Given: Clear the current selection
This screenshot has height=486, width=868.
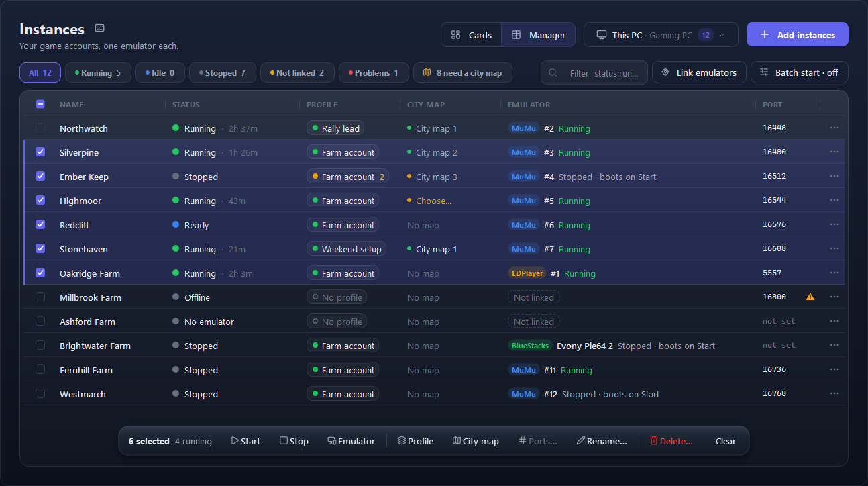Looking at the screenshot, I should click(725, 441).
